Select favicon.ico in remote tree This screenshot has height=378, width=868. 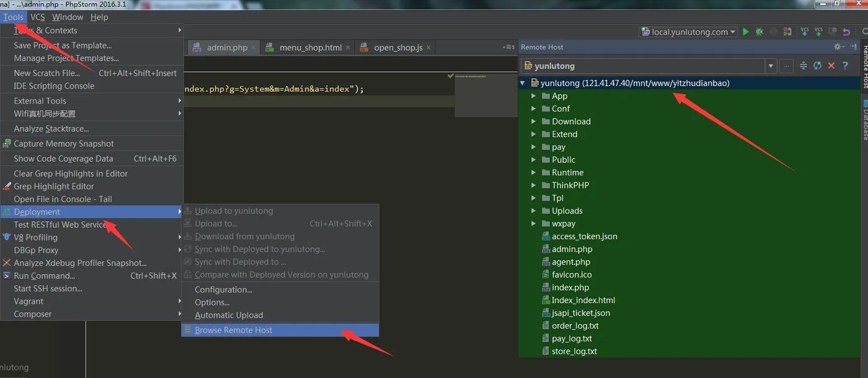click(x=572, y=275)
